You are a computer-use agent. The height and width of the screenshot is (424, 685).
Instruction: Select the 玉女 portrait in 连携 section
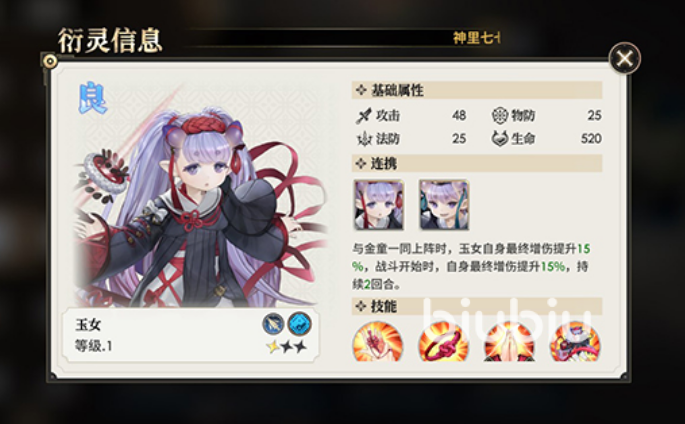[379, 205]
